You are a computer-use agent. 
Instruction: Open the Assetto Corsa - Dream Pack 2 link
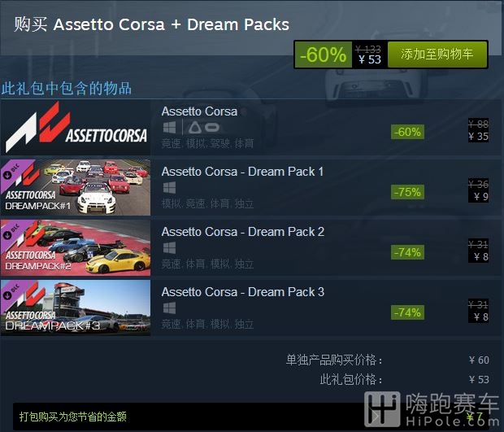pos(243,232)
